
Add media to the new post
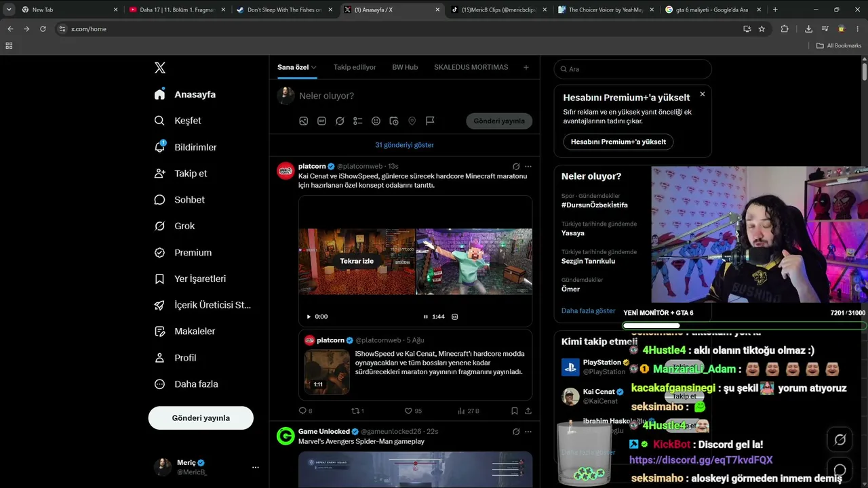pyautogui.click(x=304, y=121)
